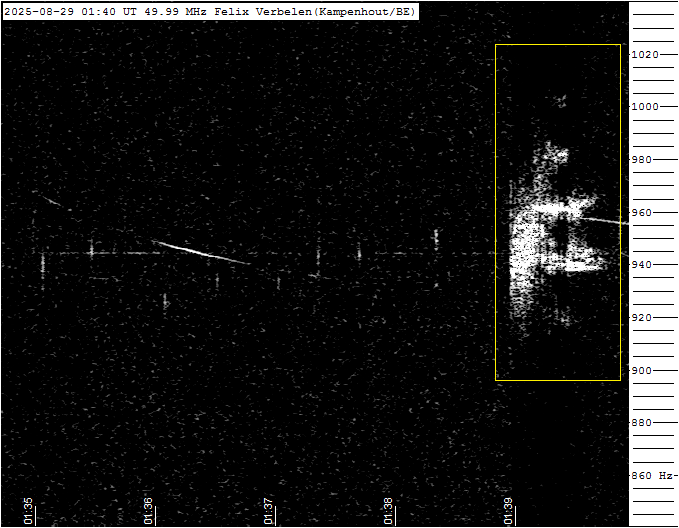The width and height of the screenshot is (679, 528).
Task: Click the 01:39 time axis label
Action: click(508, 511)
